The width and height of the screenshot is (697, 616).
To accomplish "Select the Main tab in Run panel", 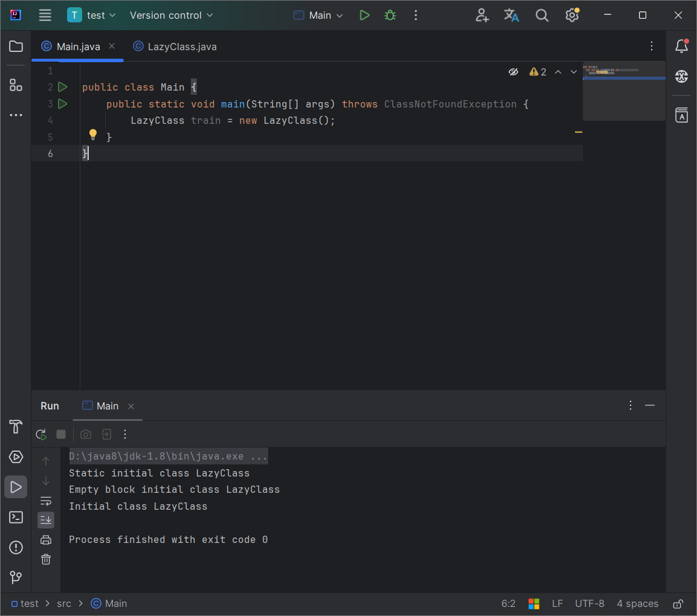I will click(x=107, y=406).
